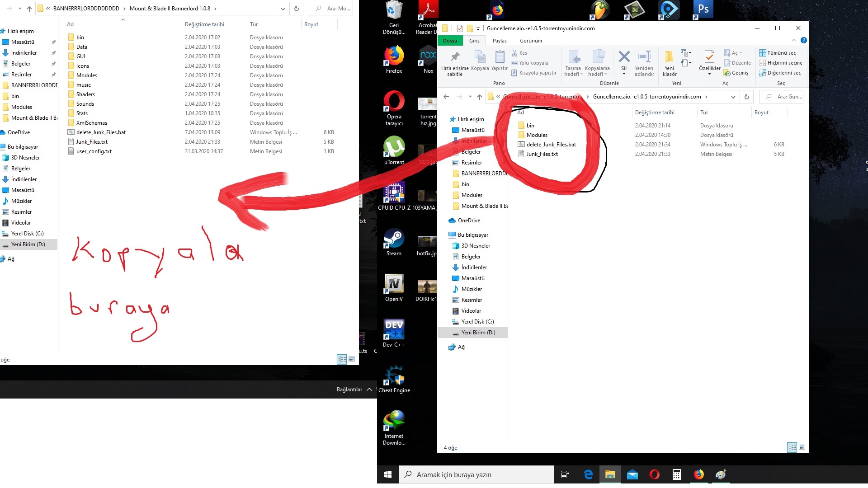Switch to the Giriş ribbon tab

[474, 41]
